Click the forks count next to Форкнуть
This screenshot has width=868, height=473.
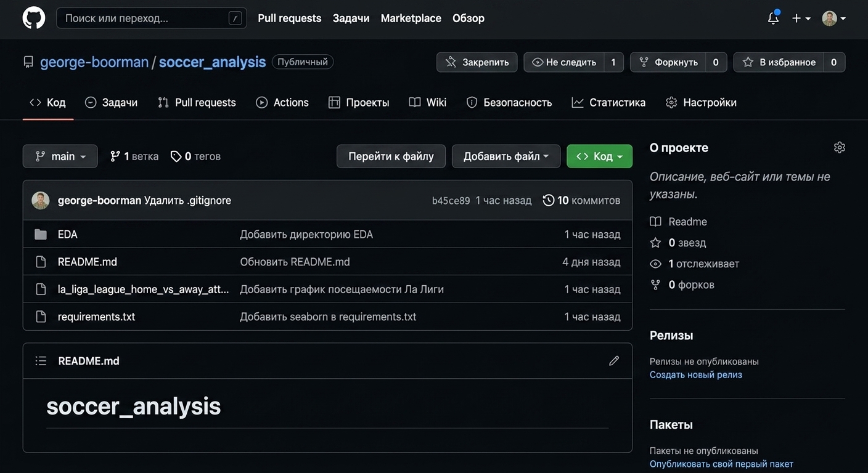point(716,62)
